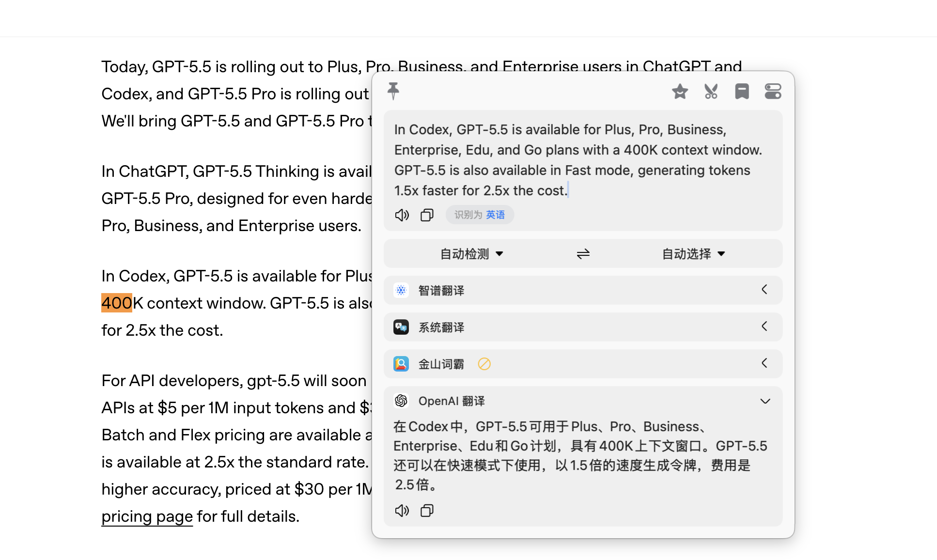Click the highlighted 400 text
This screenshot has width=937, height=560.
(116, 303)
